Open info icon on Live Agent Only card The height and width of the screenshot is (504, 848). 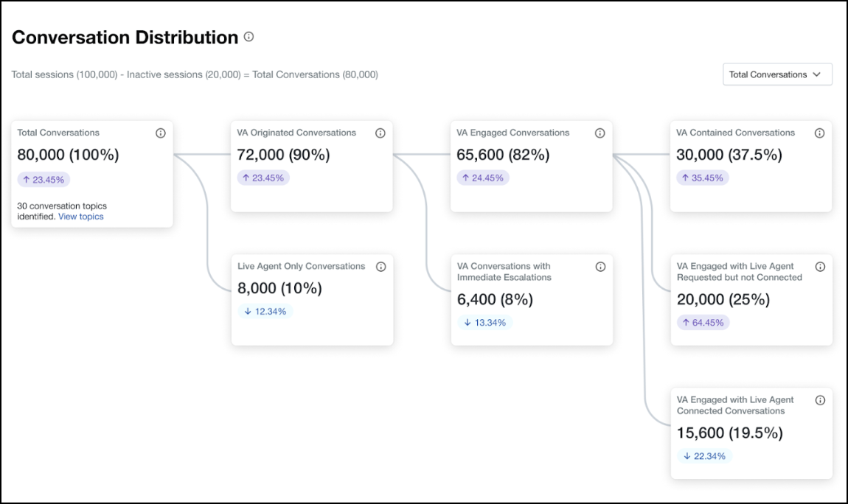point(380,267)
